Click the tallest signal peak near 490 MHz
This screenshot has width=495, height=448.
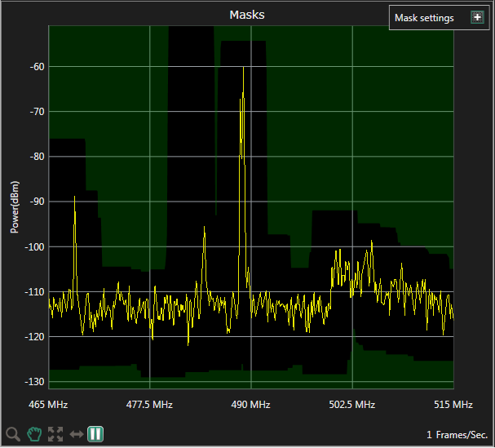coord(243,69)
